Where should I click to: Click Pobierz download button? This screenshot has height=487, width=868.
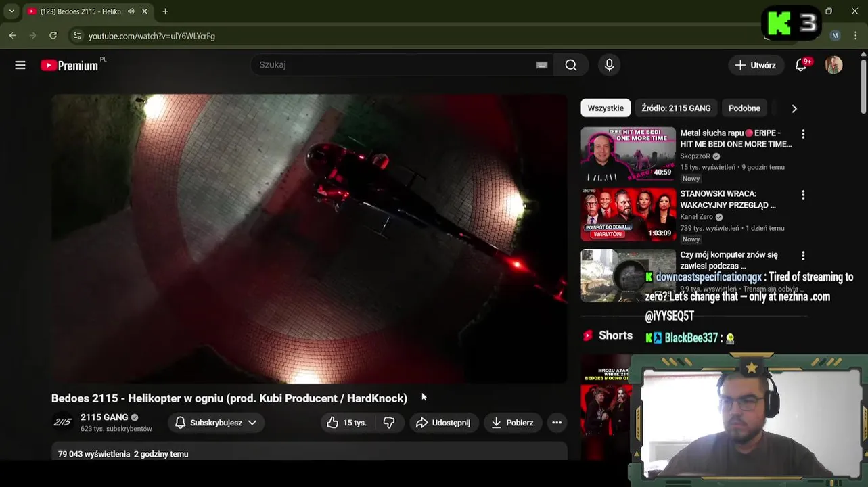(x=513, y=423)
